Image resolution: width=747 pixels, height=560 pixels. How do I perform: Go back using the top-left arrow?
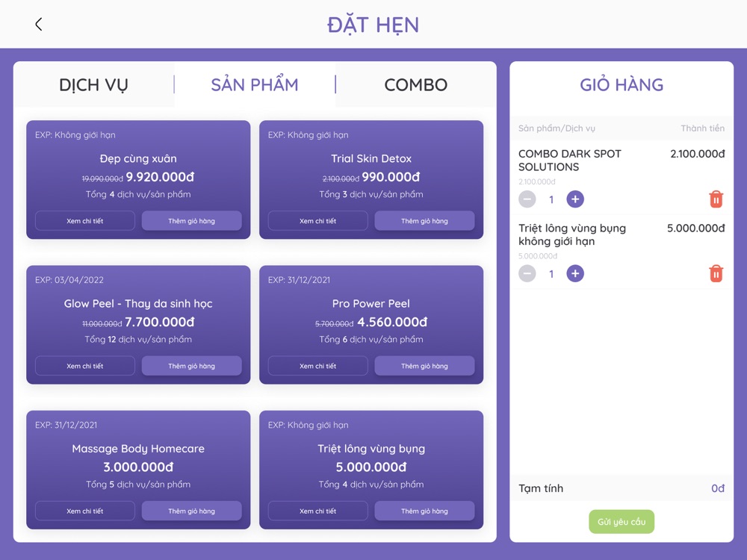39,25
